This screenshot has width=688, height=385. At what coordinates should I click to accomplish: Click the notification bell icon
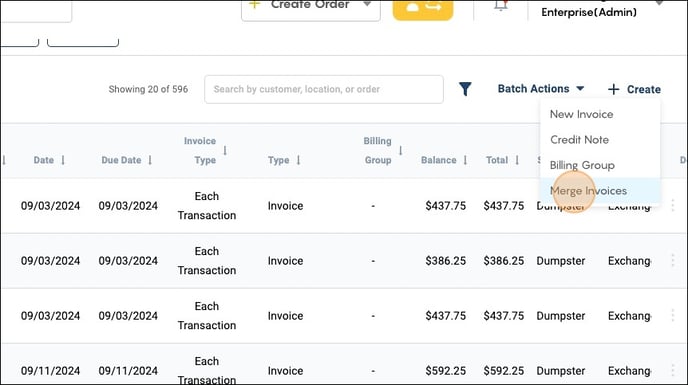[501, 5]
